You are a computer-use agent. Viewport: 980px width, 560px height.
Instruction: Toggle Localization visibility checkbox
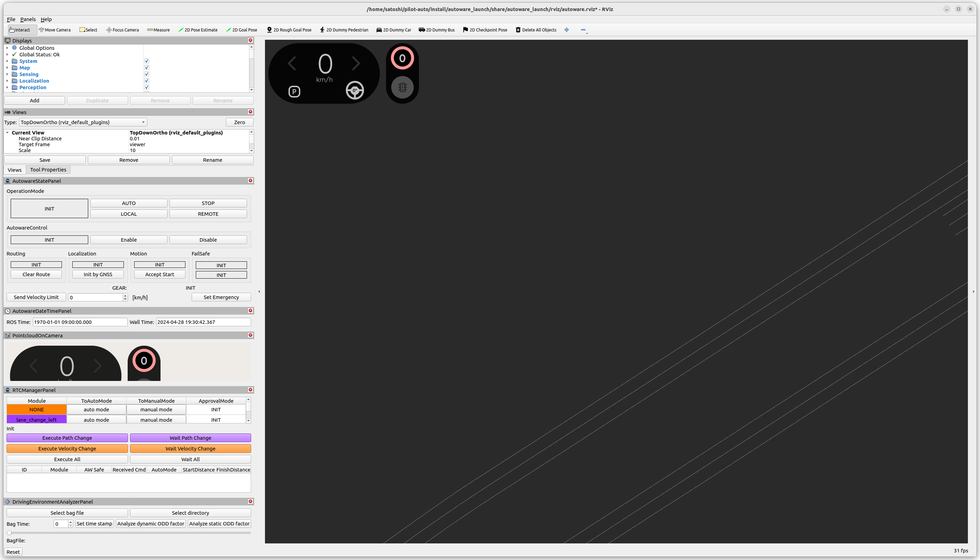pos(146,81)
